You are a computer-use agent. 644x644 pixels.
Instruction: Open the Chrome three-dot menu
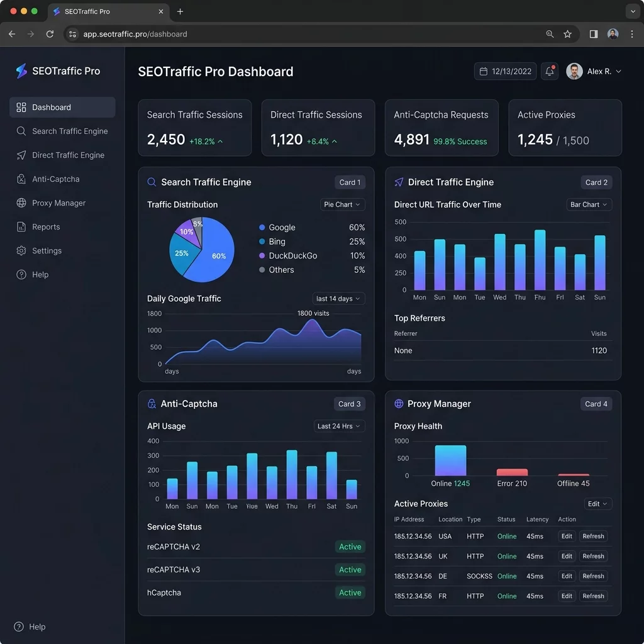[x=631, y=34]
